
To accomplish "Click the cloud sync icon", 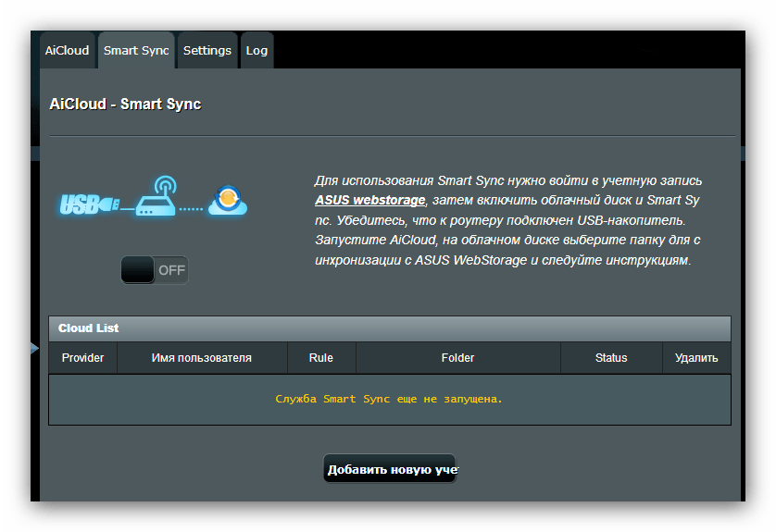I will 228,200.
